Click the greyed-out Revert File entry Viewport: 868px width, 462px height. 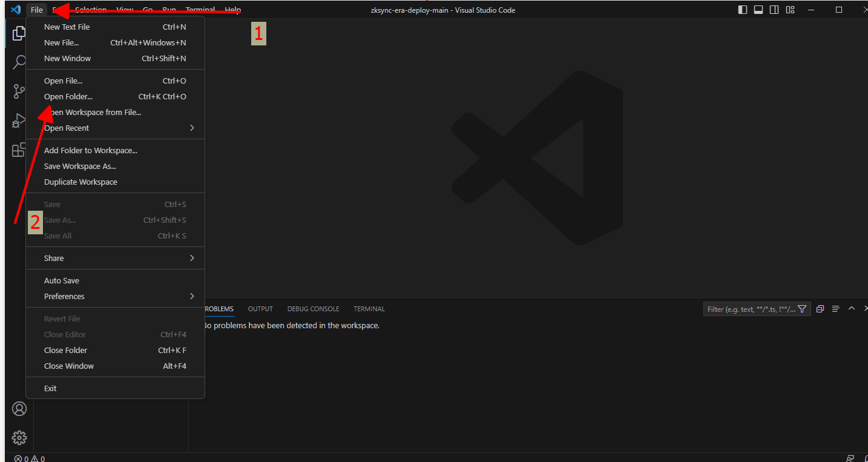pos(115,318)
